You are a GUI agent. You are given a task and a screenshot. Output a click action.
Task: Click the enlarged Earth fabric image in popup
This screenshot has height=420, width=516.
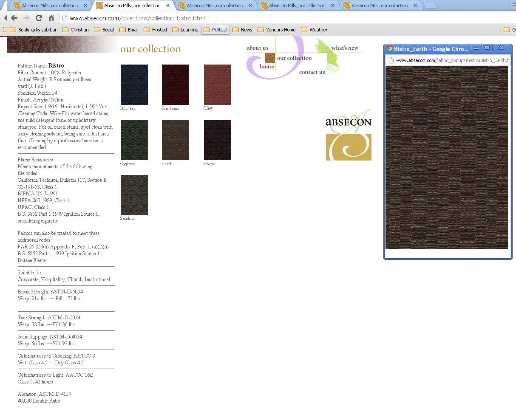(x=447, y=158)
